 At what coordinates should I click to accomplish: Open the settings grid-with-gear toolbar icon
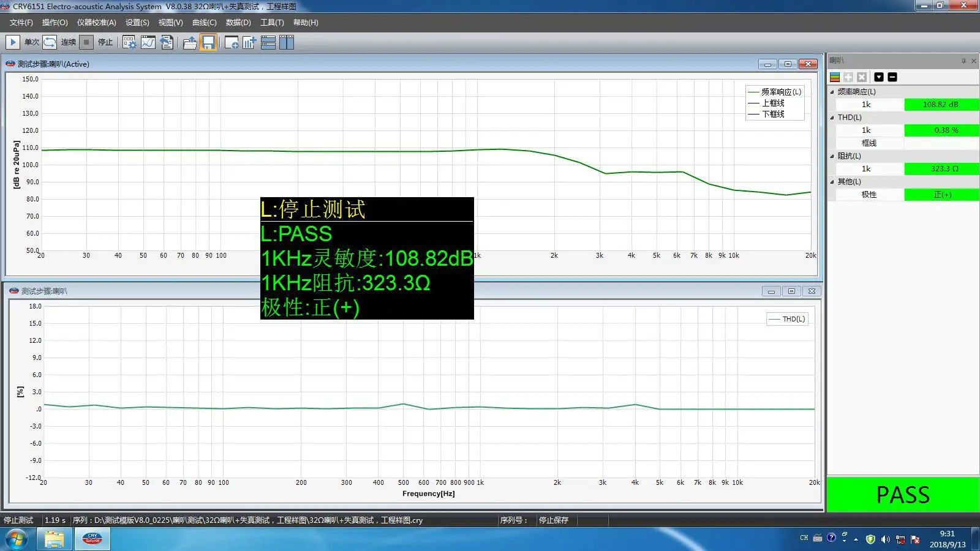point(129,42)
